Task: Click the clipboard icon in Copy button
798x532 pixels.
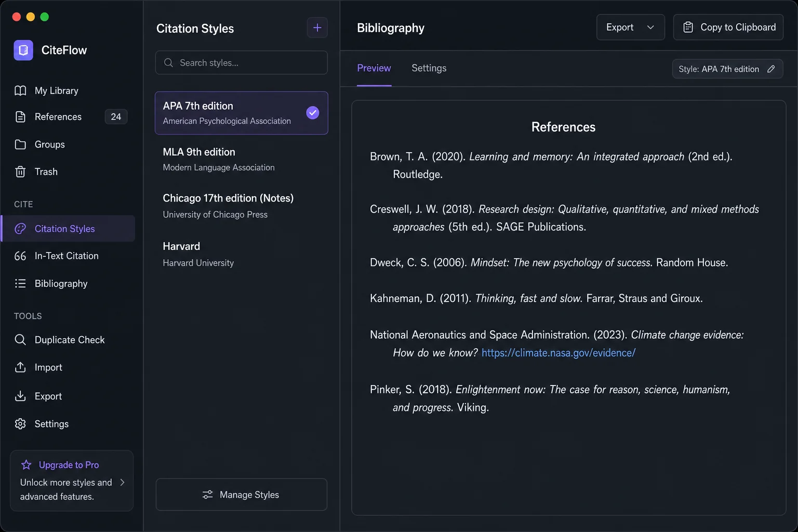Action: pos(688,27)
